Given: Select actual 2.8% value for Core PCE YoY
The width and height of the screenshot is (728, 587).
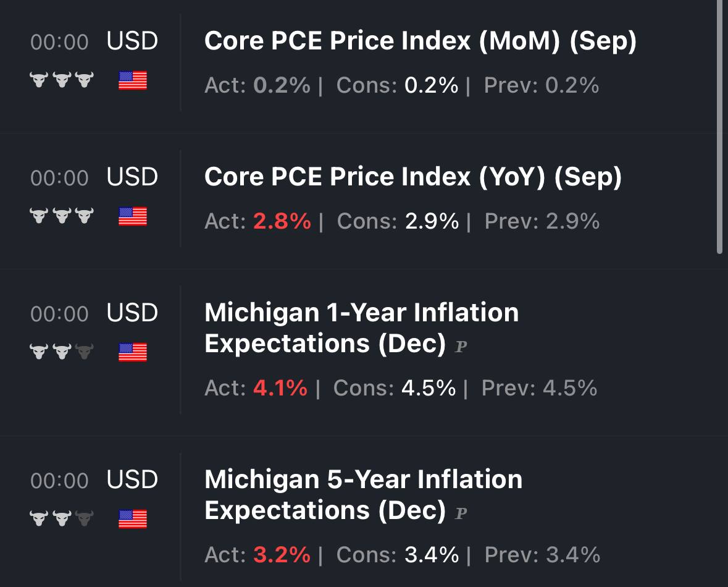Looking at the screenshot, I should tap(282, 221).
